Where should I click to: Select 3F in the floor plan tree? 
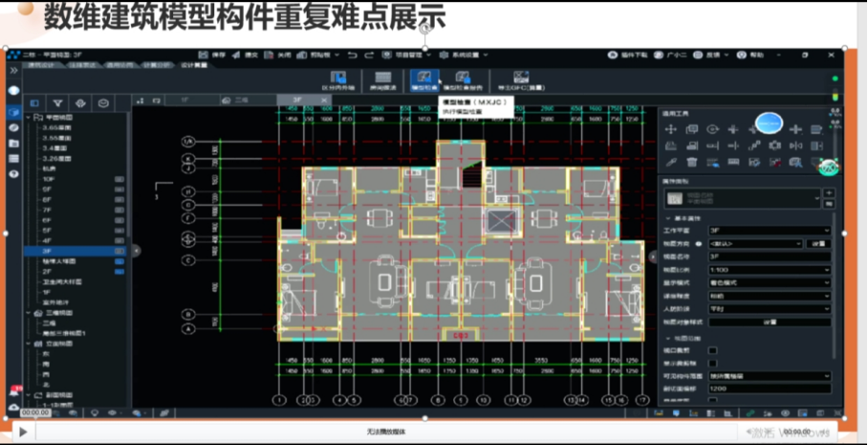coord(46,251)
